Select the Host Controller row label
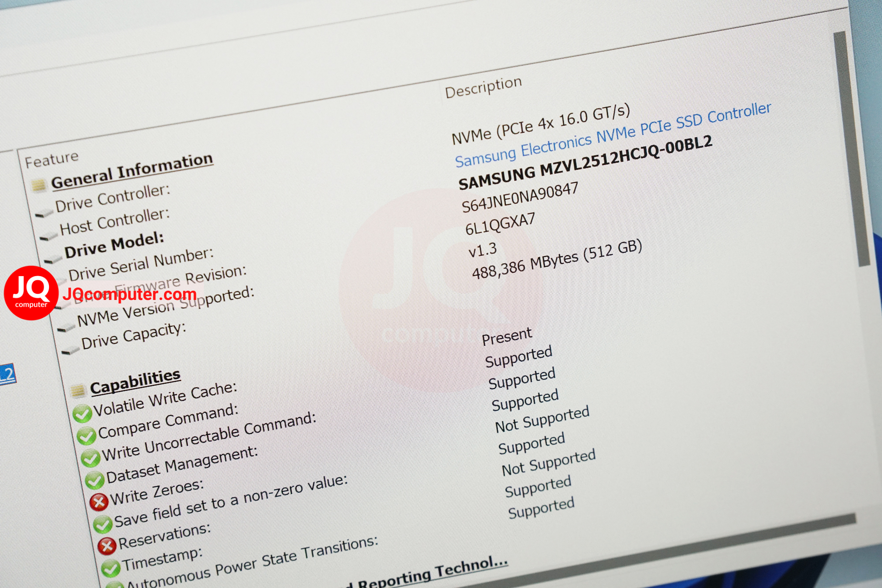This screenshot has height=588, width=882. (115, 221)
